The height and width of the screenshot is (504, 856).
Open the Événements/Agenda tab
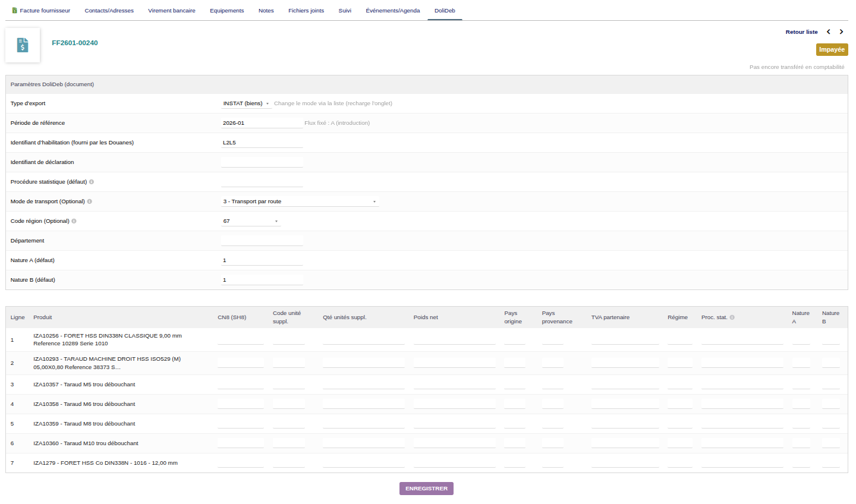coord(393,11)
